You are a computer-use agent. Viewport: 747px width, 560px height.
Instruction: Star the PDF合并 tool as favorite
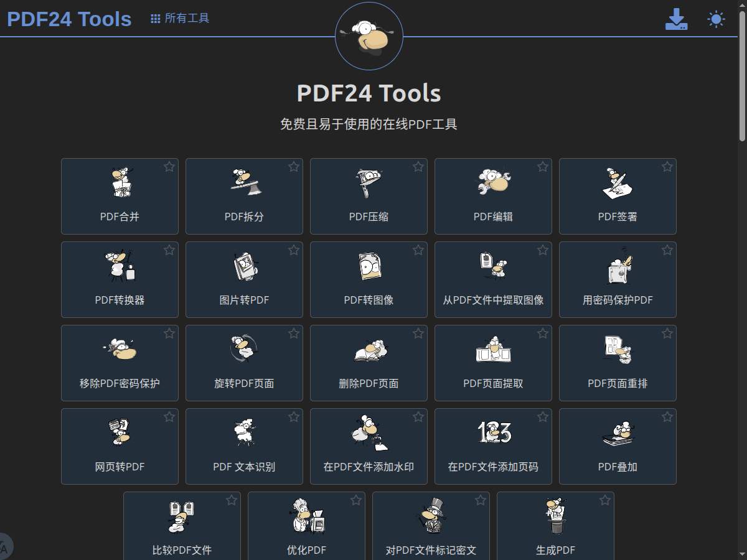click(x=169, y=166)
